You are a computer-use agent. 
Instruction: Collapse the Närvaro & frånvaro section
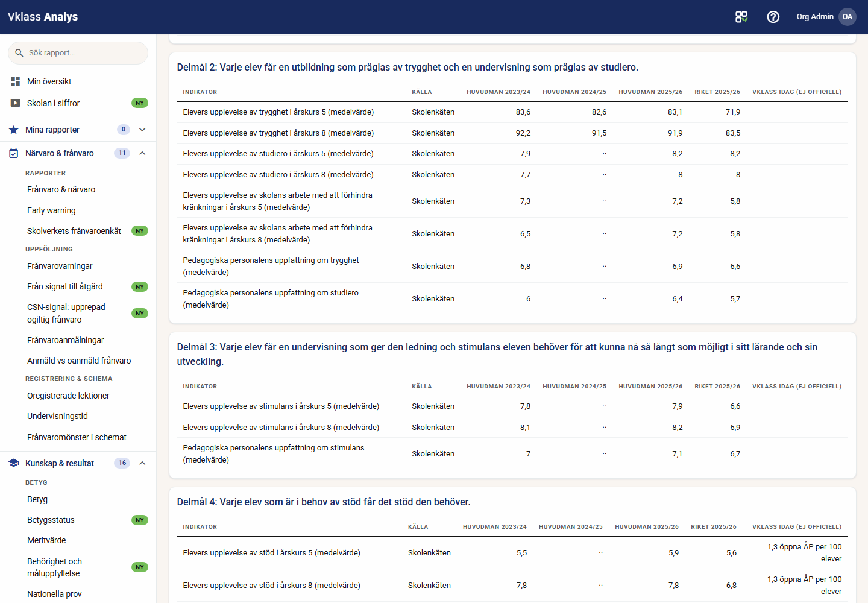(x=142, y=153)
